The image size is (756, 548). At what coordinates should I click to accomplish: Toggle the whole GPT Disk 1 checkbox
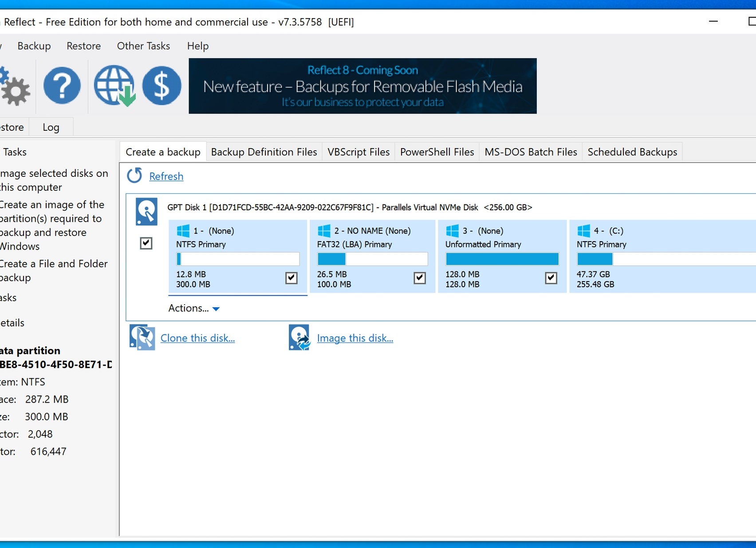[x=146, y=243]
